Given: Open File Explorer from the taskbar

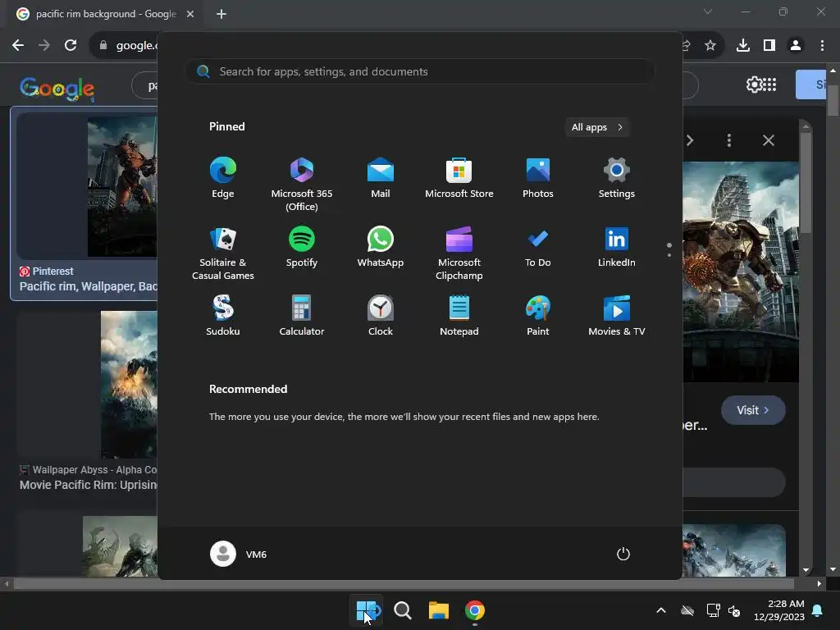Looking at the screenshot, I should point(438,610).
